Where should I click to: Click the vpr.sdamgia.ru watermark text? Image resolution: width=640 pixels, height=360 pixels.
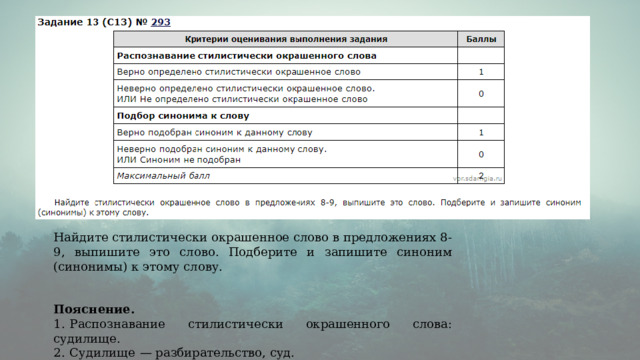pyautogui.click(x=478, y=179)
